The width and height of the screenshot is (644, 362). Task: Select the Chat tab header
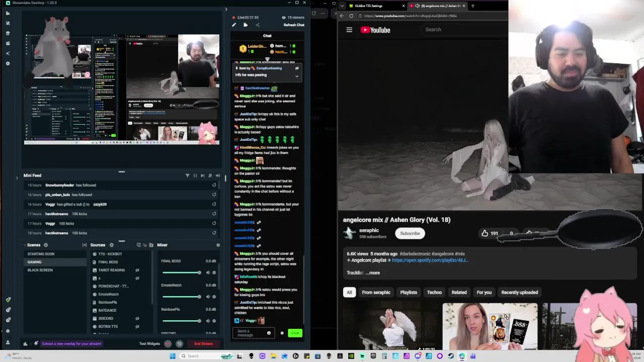point(267,36)
